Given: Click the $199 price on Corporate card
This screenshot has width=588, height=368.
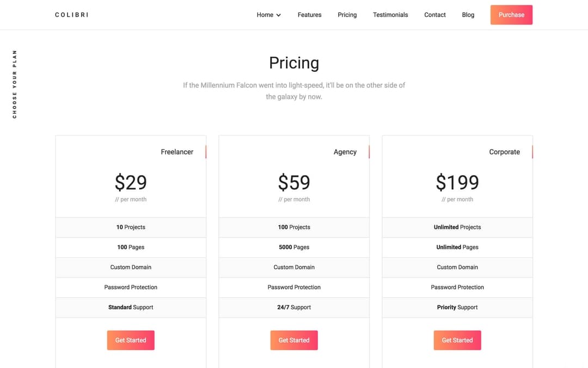Looking at the screenshot, I should tap(457, 182).
